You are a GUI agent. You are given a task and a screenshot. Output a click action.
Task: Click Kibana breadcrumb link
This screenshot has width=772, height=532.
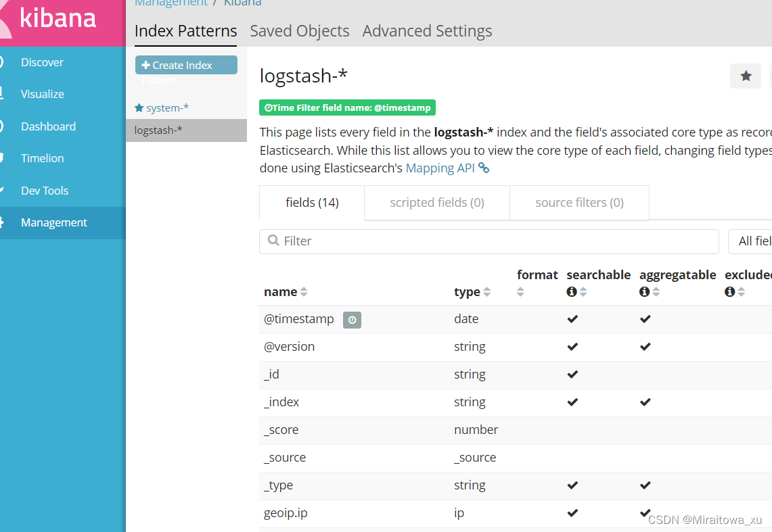(x=242, y=3)
